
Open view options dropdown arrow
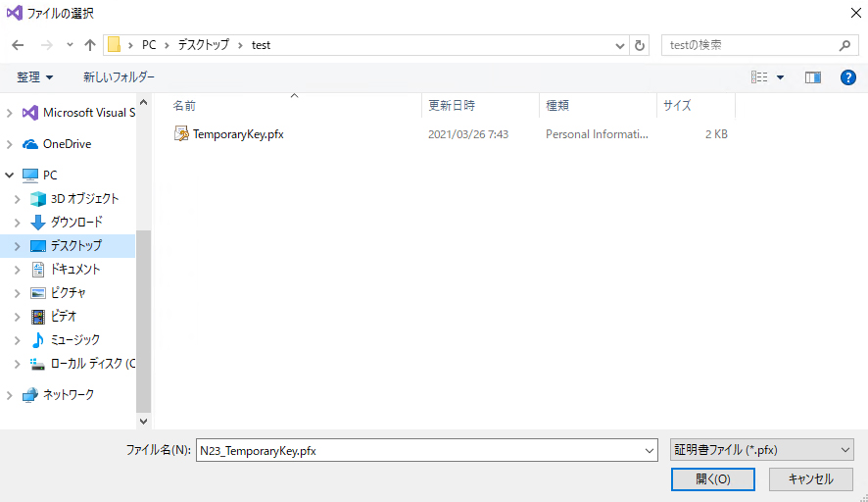coord(780,77)
